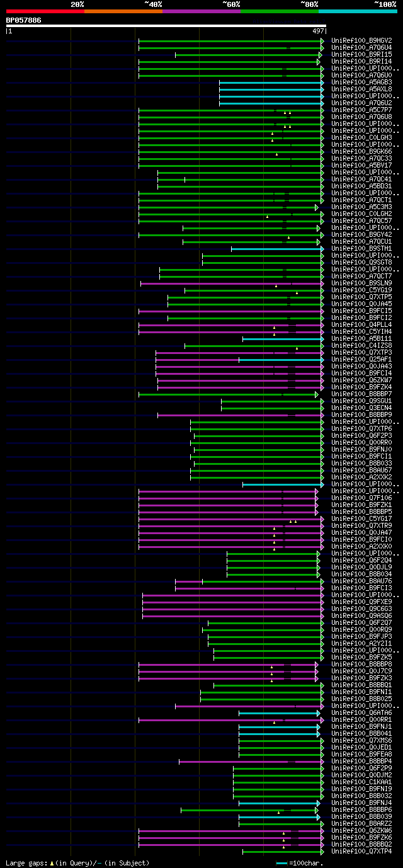Select the UniRef100_Q25AF1 label

(361, 359)
